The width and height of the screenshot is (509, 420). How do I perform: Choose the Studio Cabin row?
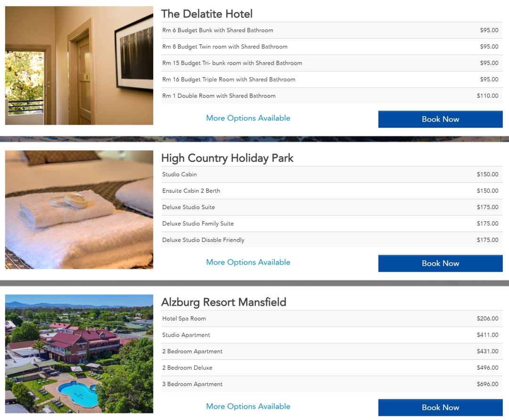coord(332,175)
